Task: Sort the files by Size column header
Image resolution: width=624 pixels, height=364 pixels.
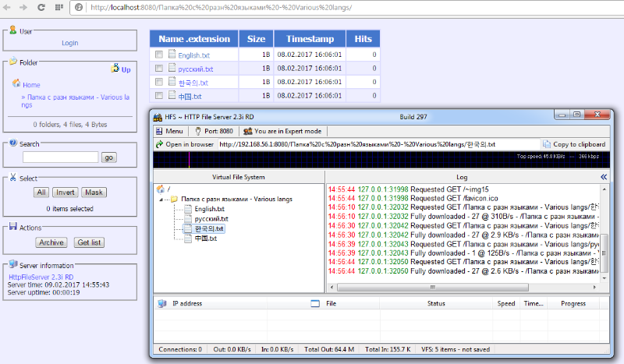Action: point(256,38)
